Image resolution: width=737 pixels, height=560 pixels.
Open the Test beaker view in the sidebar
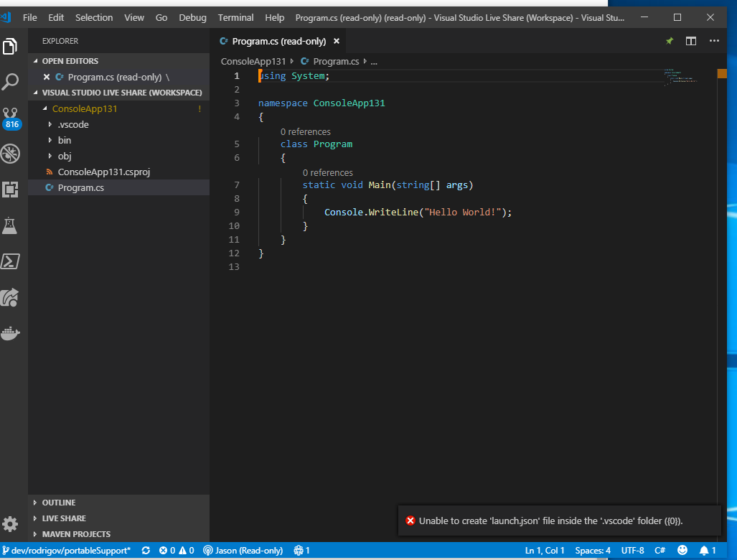[11, 225]
